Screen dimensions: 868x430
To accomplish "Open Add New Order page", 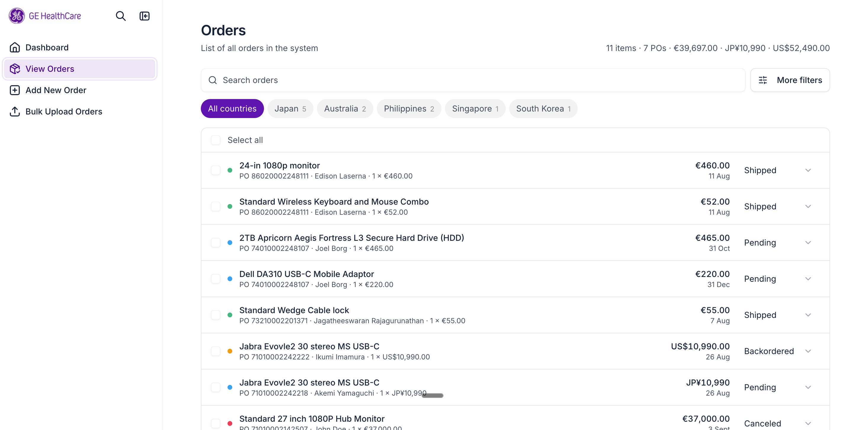I will (x=80, y=90).
